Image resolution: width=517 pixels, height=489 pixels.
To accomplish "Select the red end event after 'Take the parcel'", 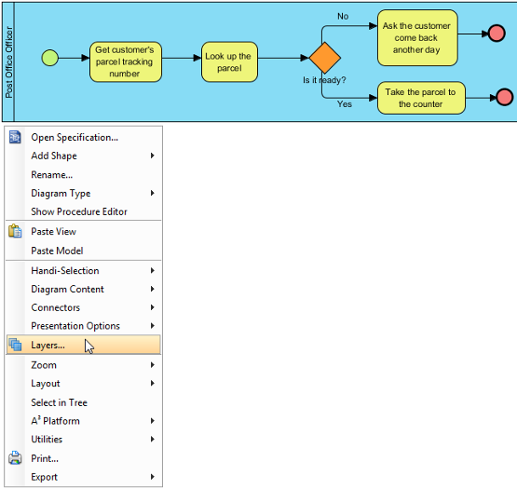I will (504, 97).
